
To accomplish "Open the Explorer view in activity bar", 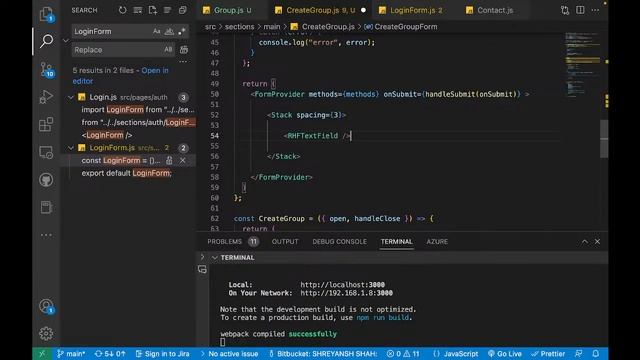I will (47, 15).
